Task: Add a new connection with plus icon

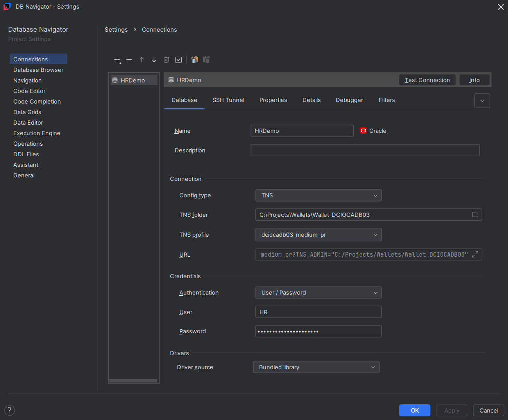Action: pyautogui.click(x=117, y=60)
